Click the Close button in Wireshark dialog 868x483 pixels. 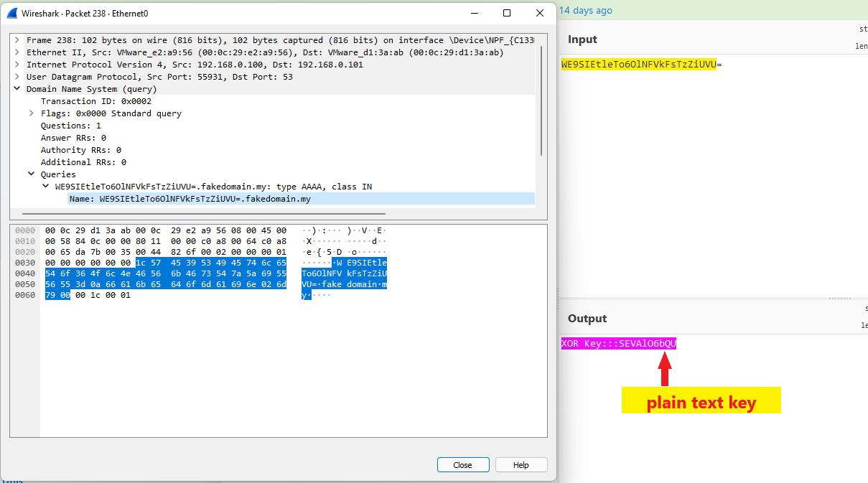click(x=463, y=465)
